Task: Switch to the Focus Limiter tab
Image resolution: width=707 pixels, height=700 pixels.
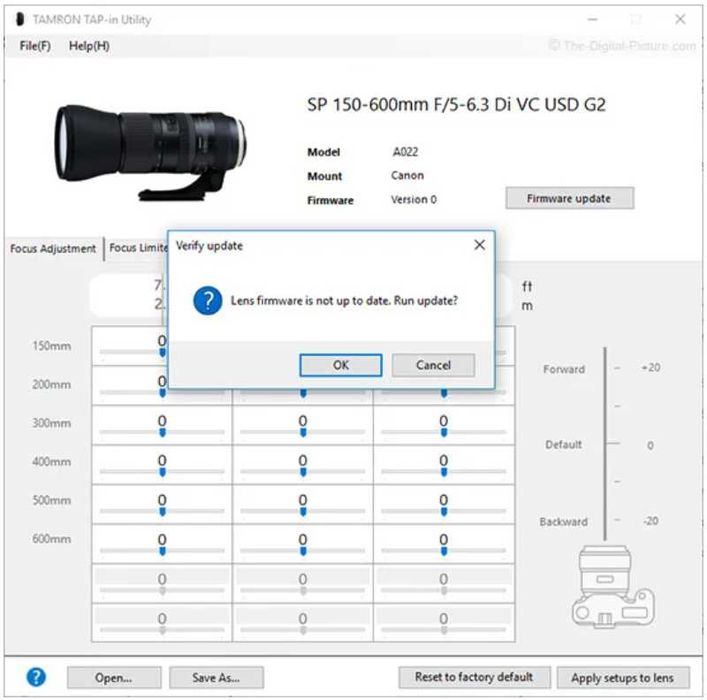Action: coord(137,248)
